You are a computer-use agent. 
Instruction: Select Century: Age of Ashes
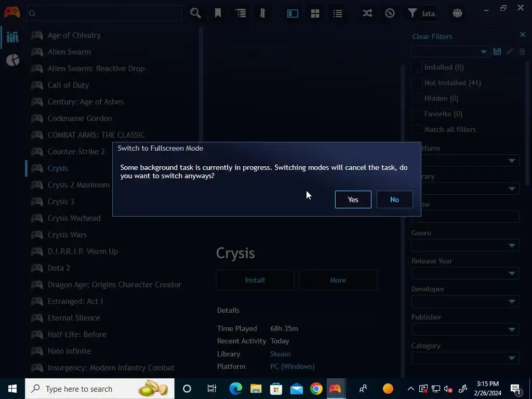pyautogui.click(x=86, y=102)
